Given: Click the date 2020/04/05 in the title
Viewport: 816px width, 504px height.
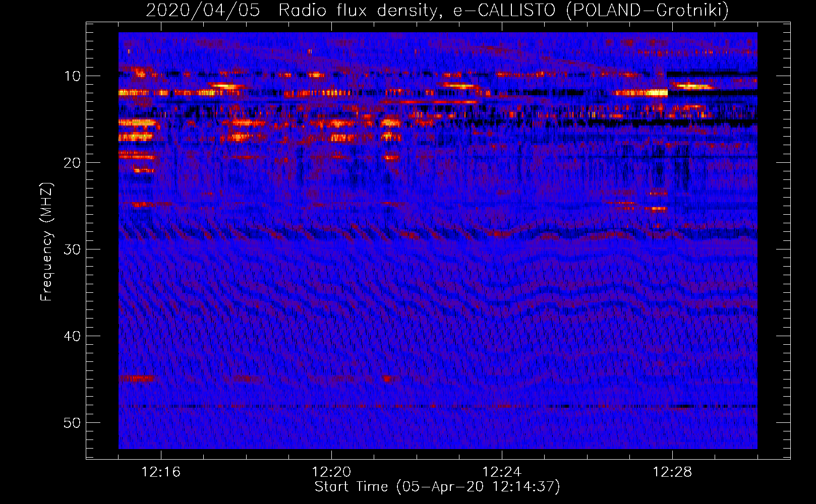Looking at the screenshot, I should point(203,10).
